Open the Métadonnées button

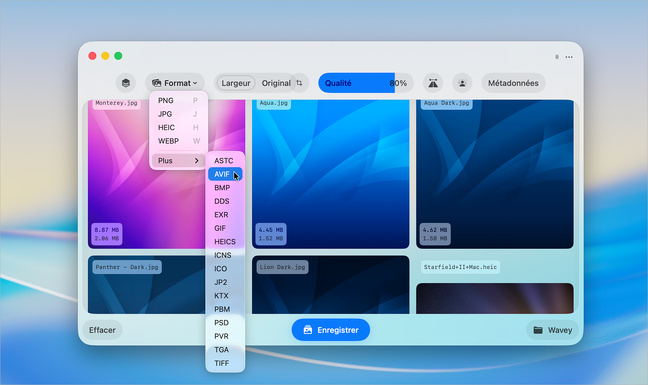click(x=513, y=83)
